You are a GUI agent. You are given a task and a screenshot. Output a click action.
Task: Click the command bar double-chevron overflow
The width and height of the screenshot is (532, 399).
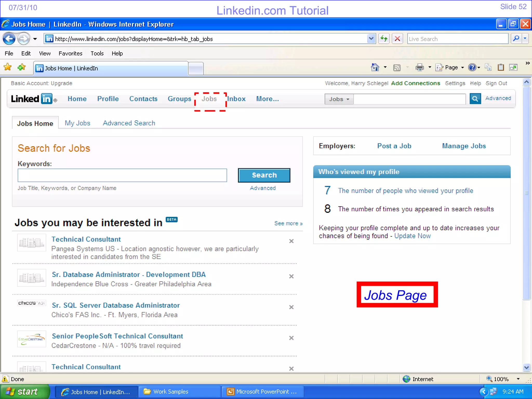[528, 63]
